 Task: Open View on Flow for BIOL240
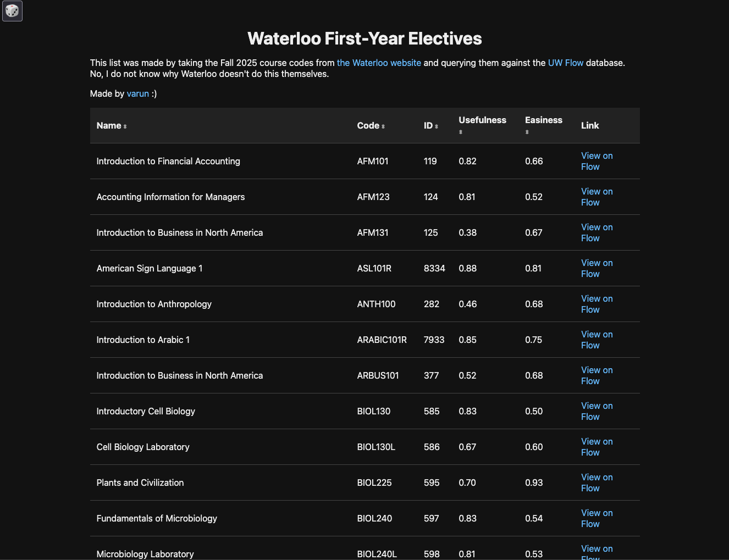(x=597, y=518)
